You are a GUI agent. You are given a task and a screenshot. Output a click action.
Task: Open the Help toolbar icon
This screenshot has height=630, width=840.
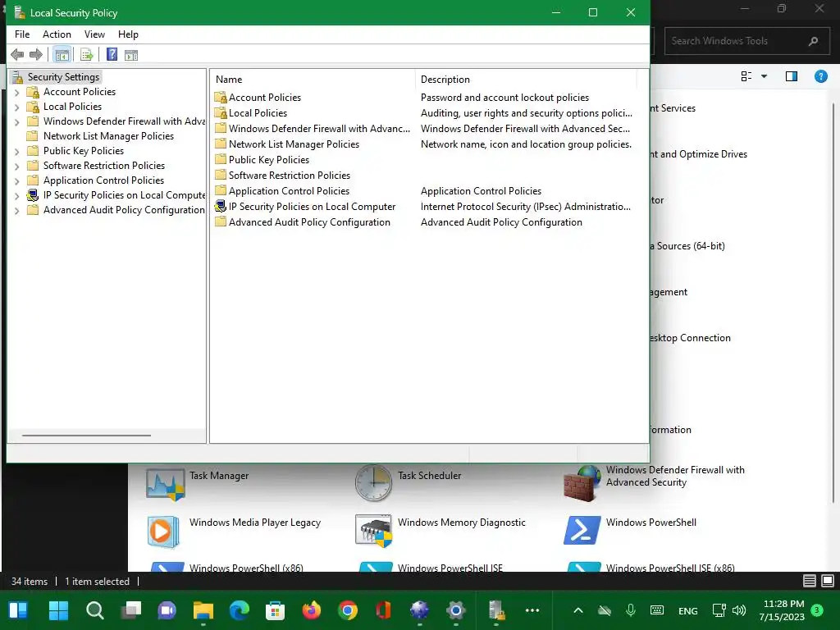pyautogui.click(x=112, y=55)
